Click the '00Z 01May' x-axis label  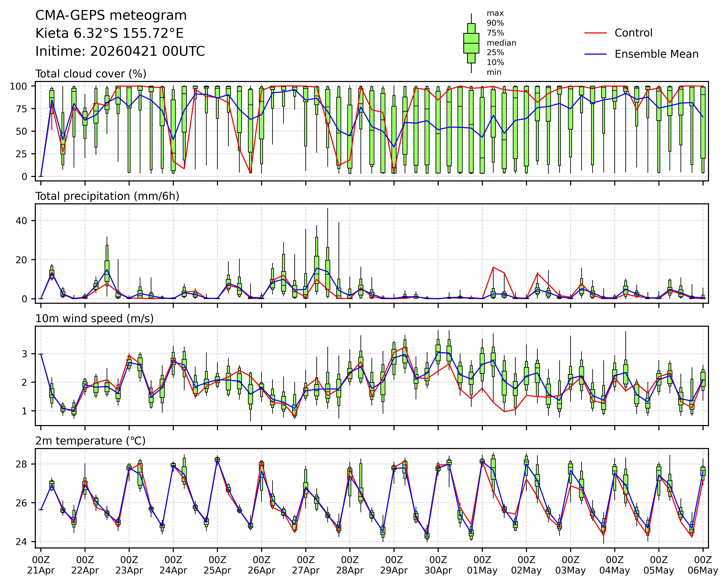coord(482,565)
